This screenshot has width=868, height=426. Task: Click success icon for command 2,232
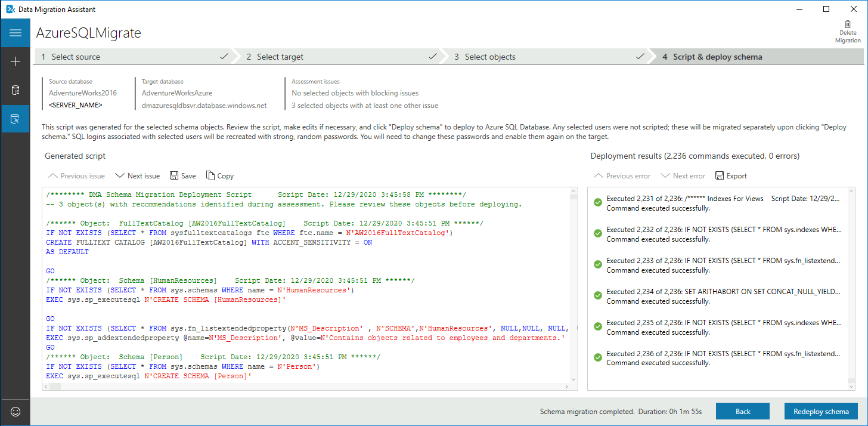point(598,234)
